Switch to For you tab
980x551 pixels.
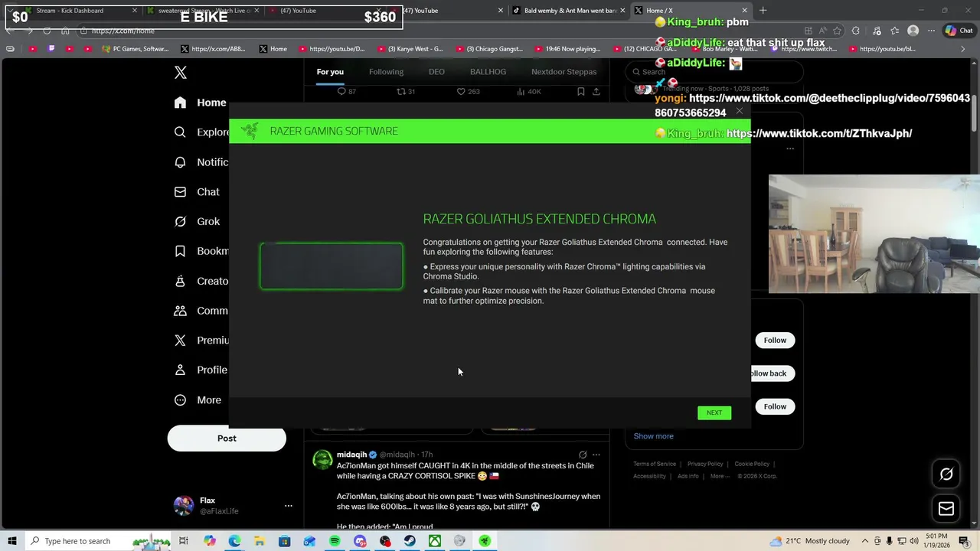tap(330, 72)
